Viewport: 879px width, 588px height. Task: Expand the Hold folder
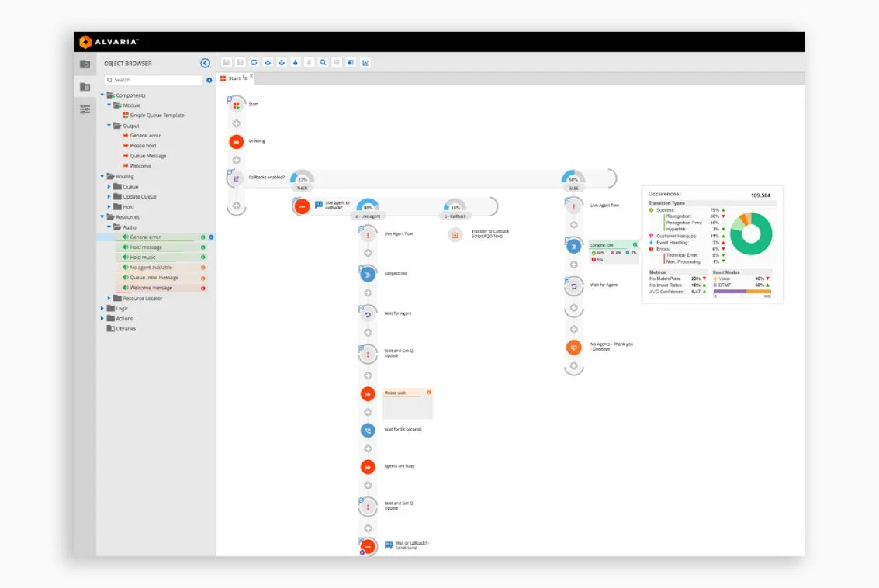(109, 207)
